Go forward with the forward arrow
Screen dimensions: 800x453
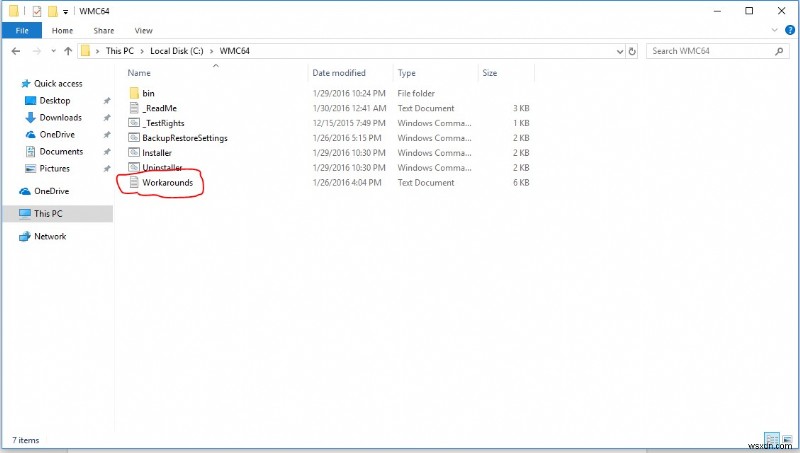[x=37, y=51]
